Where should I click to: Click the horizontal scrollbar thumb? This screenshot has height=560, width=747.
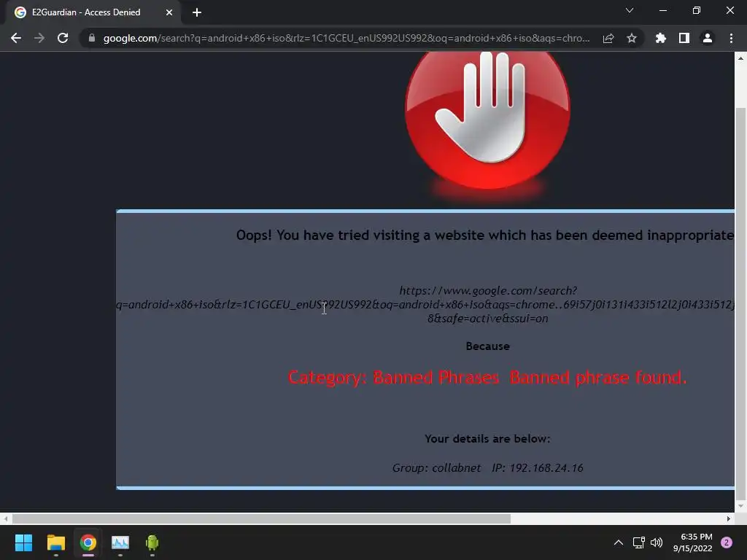pyautogui.click(x=261, y=518)
